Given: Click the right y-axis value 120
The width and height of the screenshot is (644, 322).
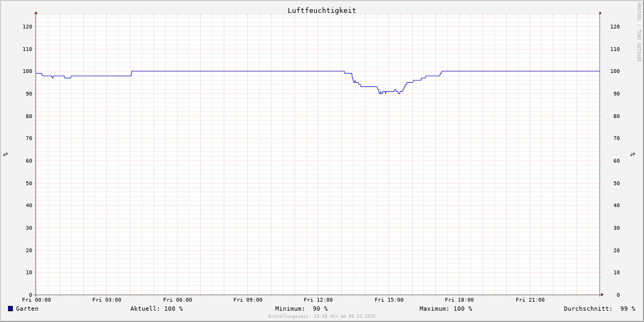Looking at the screenshot, I should pos(615,26).
